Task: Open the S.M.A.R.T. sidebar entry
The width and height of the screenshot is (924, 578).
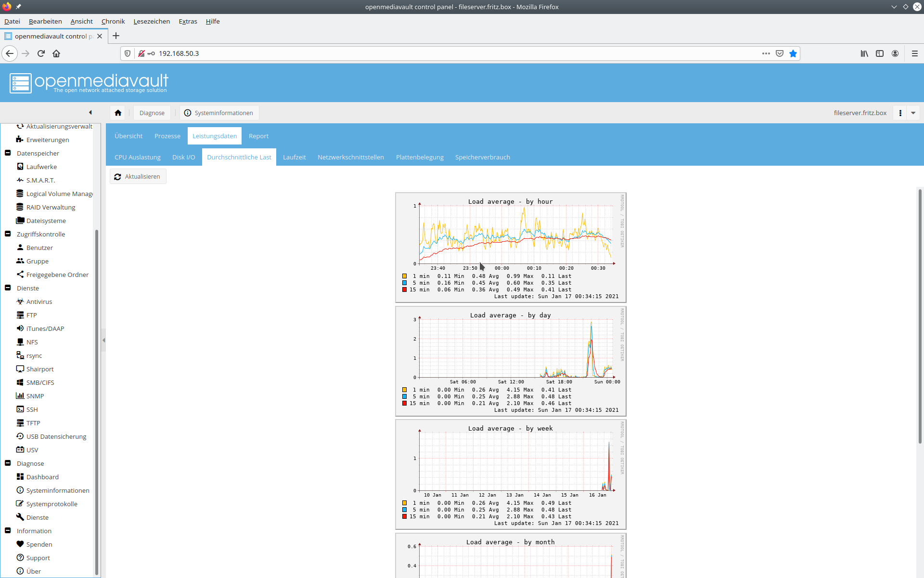Action: (x=40, y=180)
